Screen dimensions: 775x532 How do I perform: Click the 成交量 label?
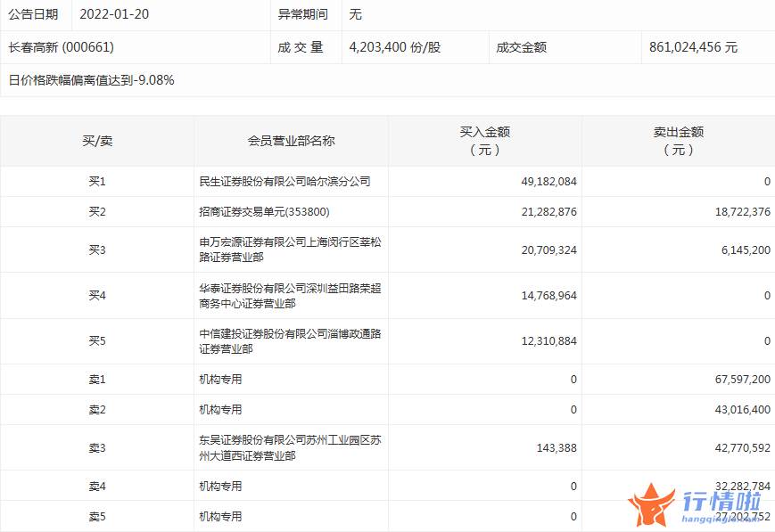point(300,47)
